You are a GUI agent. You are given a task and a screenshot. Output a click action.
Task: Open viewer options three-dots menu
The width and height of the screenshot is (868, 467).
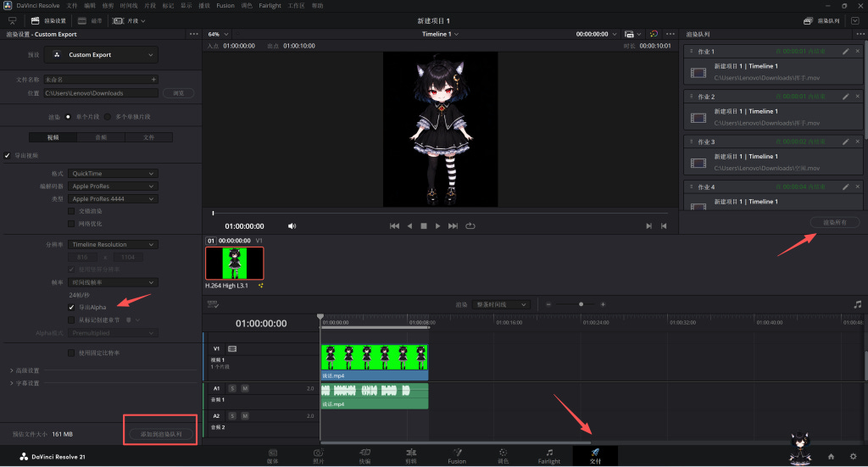click(x=670, y=34)
